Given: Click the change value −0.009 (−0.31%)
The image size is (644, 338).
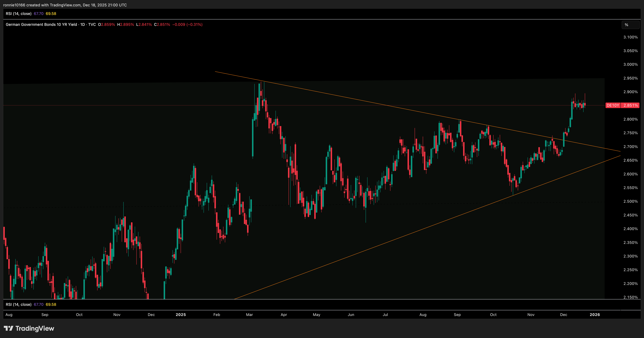Looking at the screenshot, I should [x=187, y=25].
